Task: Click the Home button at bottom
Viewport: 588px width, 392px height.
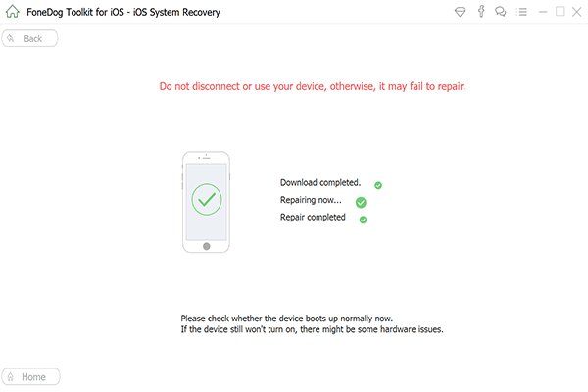Action: pyautogui.click(x=31, y=376)
